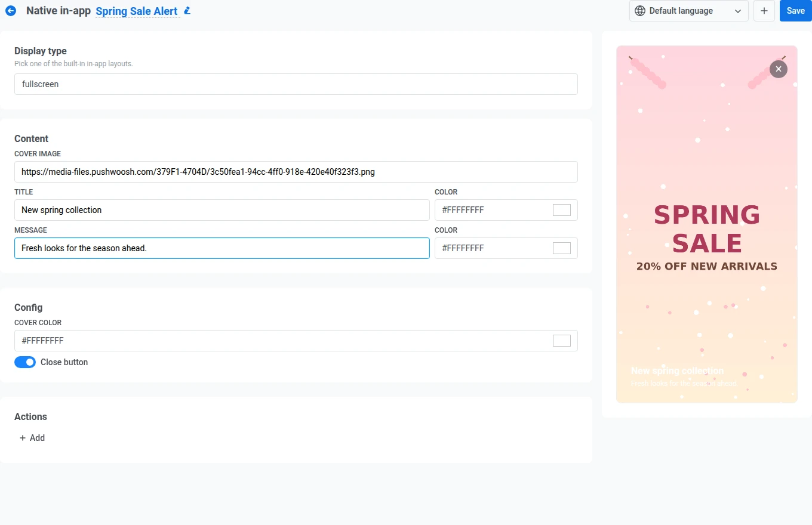Open the cover color swatch
This screenshot has width=812, height=525.
562,341
